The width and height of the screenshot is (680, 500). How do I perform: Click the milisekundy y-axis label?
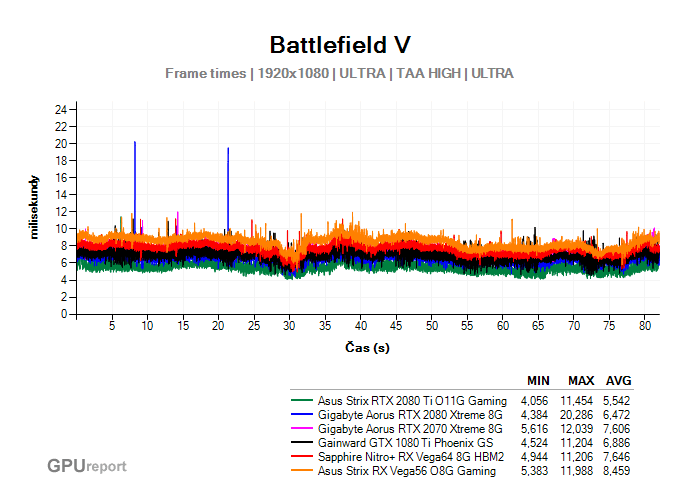click(34, 207)
